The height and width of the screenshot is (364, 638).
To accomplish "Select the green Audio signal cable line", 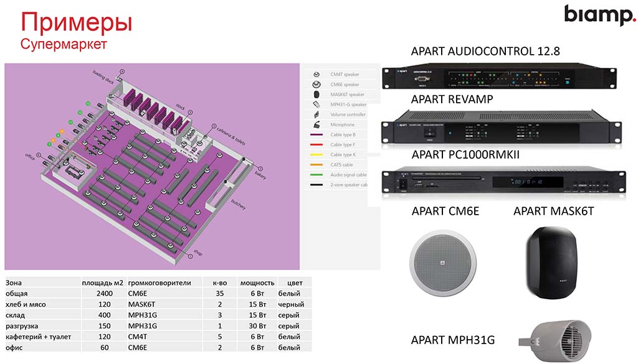I will tap(317, 175).
